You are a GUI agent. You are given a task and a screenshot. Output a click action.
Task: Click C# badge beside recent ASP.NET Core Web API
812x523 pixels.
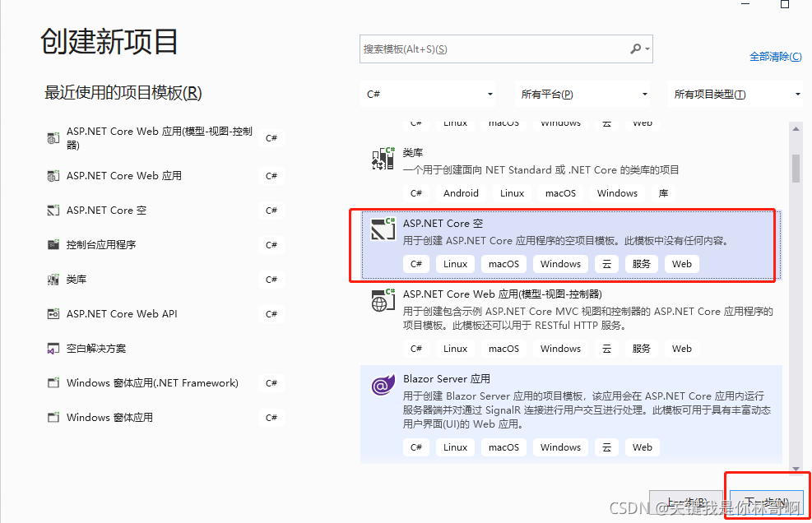(x=271, y=314)
